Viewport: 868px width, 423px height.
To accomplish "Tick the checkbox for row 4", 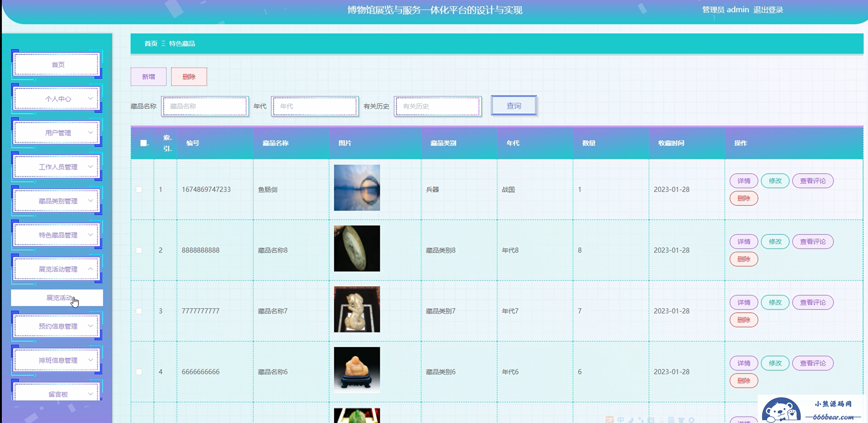I will click(x=139, y=372).
